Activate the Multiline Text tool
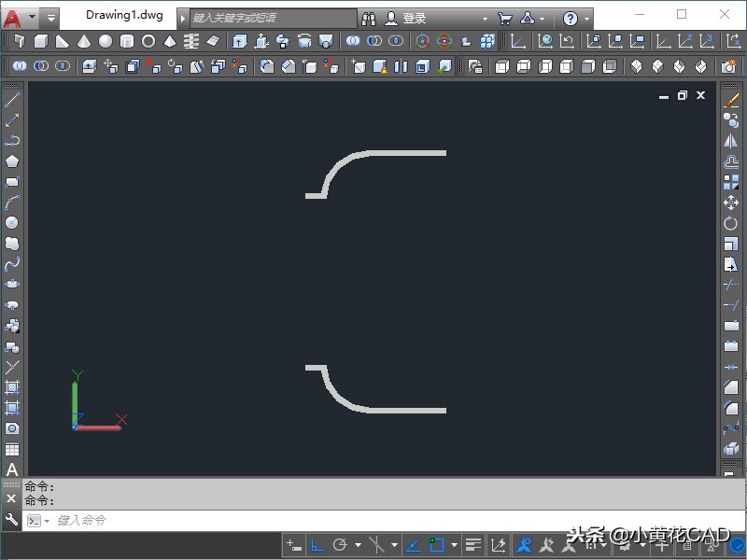The image size is (747, 560). (12, 469)
